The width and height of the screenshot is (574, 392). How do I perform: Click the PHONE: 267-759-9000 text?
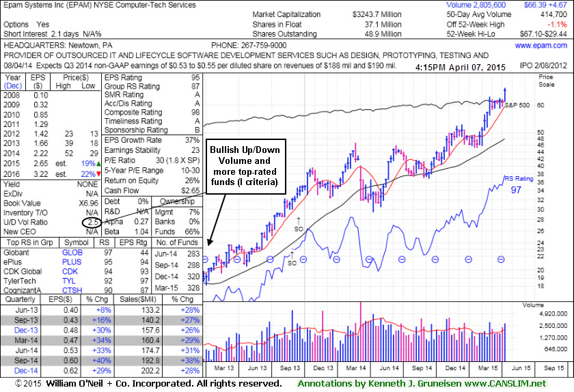click(249, 45)
